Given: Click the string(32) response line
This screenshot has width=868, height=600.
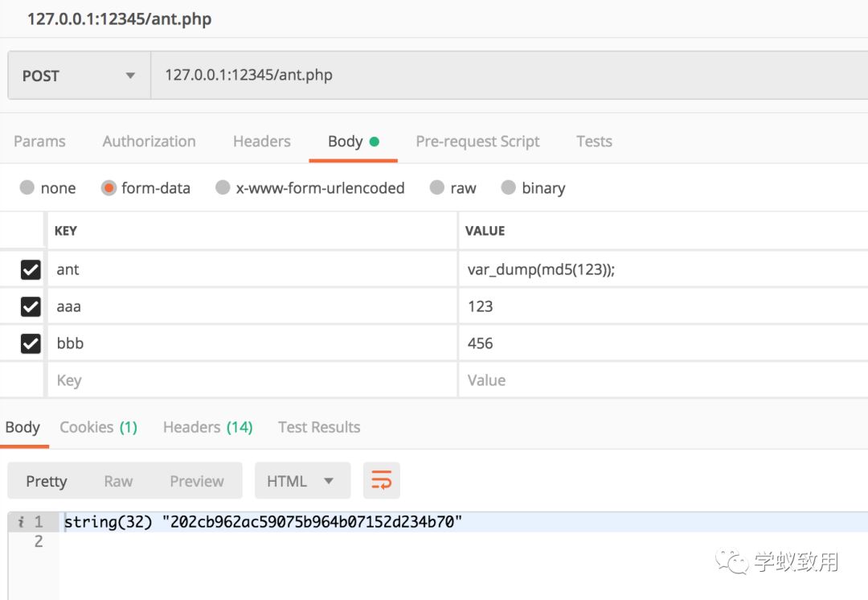Looking at the screenshot, I should tap(263, 522).
